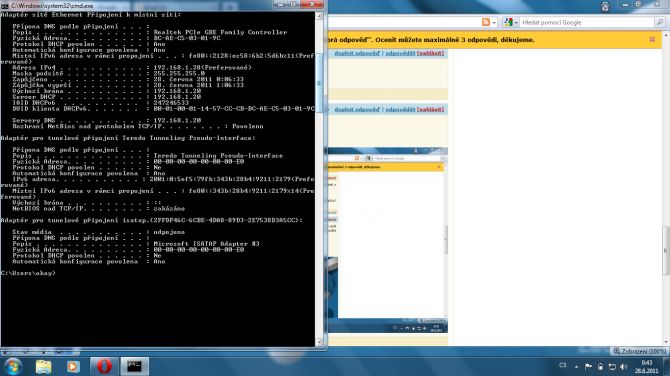Screen dimensions: 670x376
Task: Show hidden tray icons arrow
Action: click(x=576, y=367)
